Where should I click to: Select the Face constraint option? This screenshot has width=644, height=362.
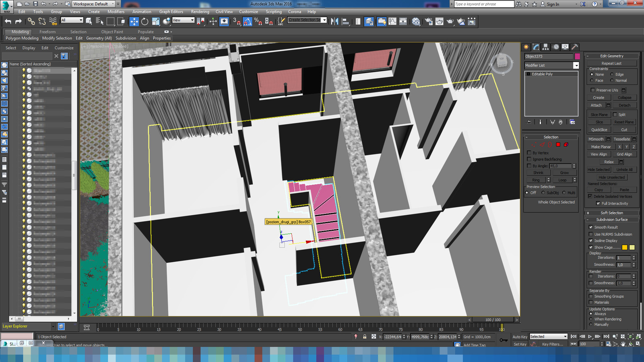[592, 80]
